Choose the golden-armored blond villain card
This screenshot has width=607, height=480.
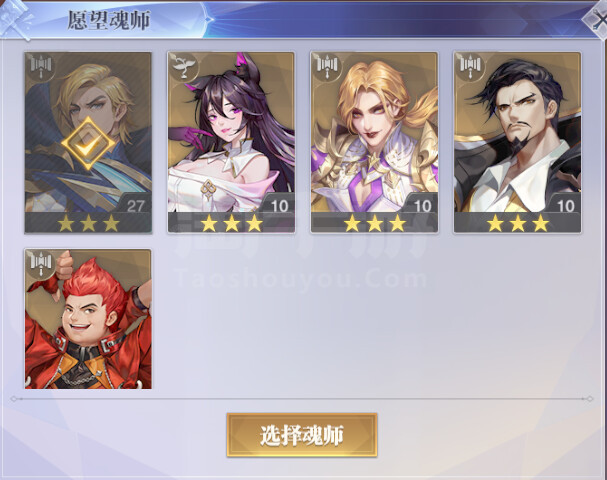[374, 142]
